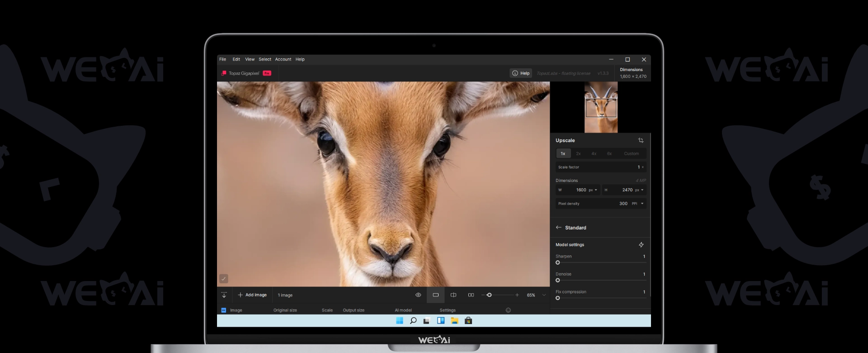Select the 1x upscale option

(563, 154)
